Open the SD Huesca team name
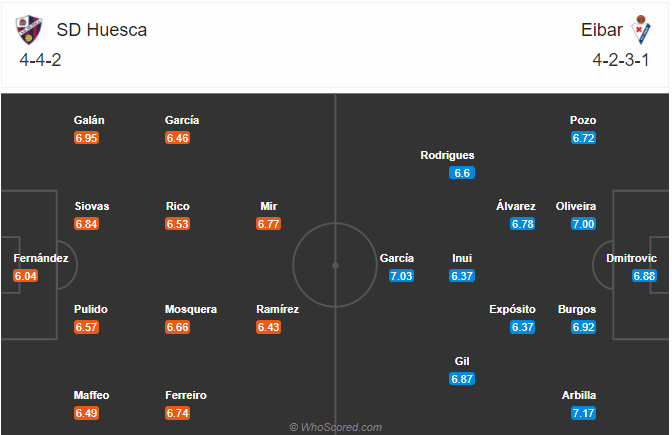 tap(102, 30)
